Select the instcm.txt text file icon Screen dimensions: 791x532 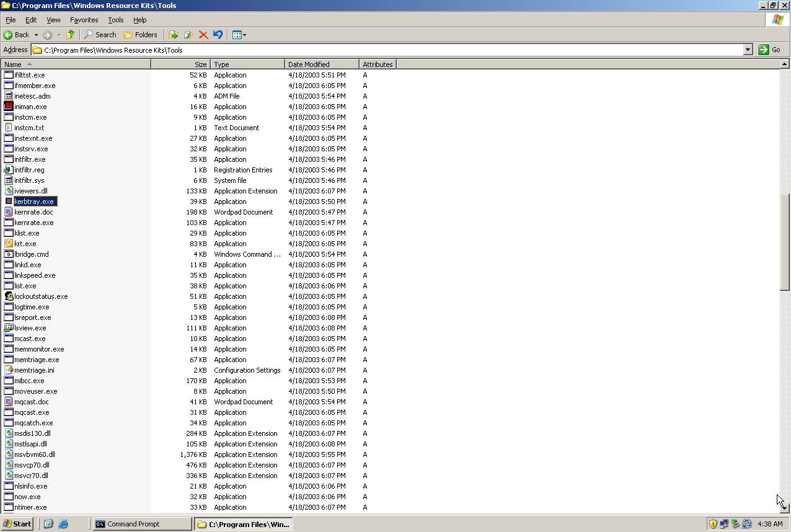coord(9,128)
